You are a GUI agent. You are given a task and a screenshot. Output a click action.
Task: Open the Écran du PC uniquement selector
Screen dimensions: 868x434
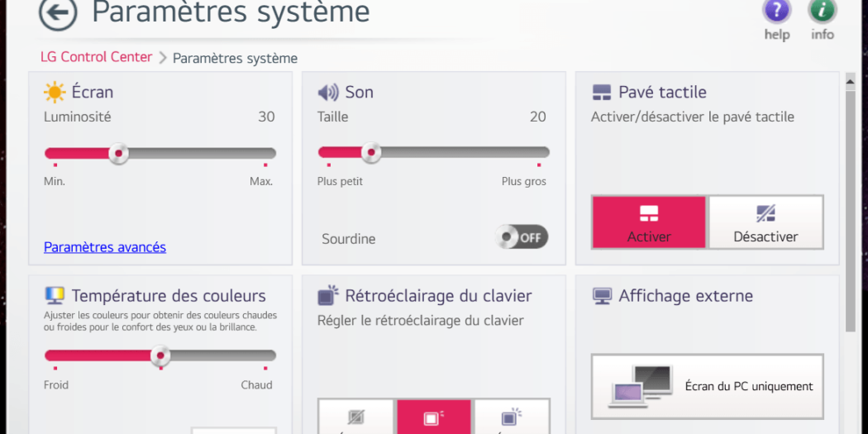tap(707, 386)
